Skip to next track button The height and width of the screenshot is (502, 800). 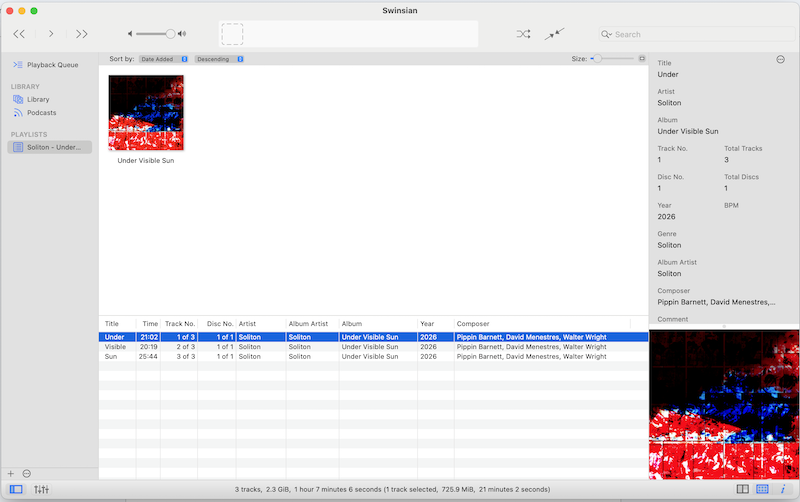tap(82, 34)
